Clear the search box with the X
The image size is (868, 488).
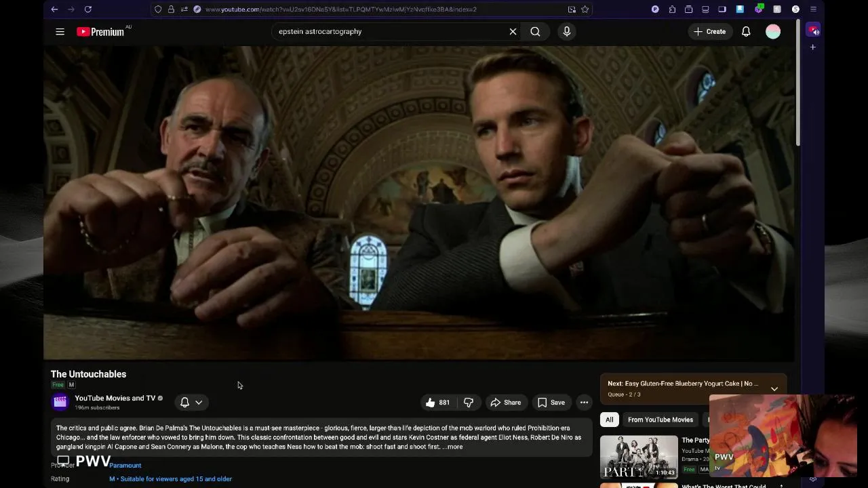pos(513,31)
